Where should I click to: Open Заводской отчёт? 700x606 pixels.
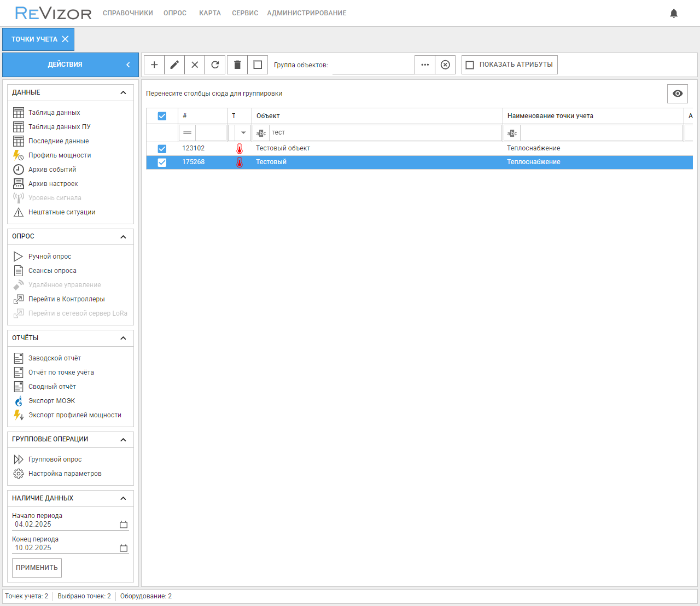[x=55, y=358]
